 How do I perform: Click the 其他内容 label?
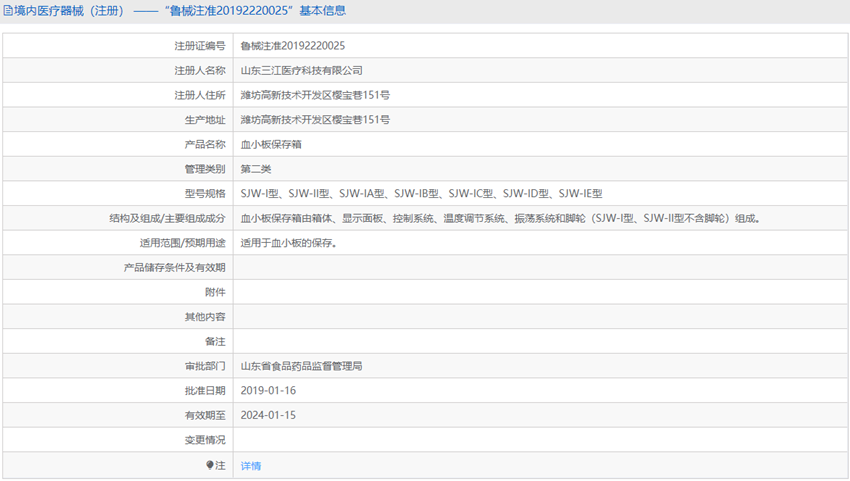point(205,317)
